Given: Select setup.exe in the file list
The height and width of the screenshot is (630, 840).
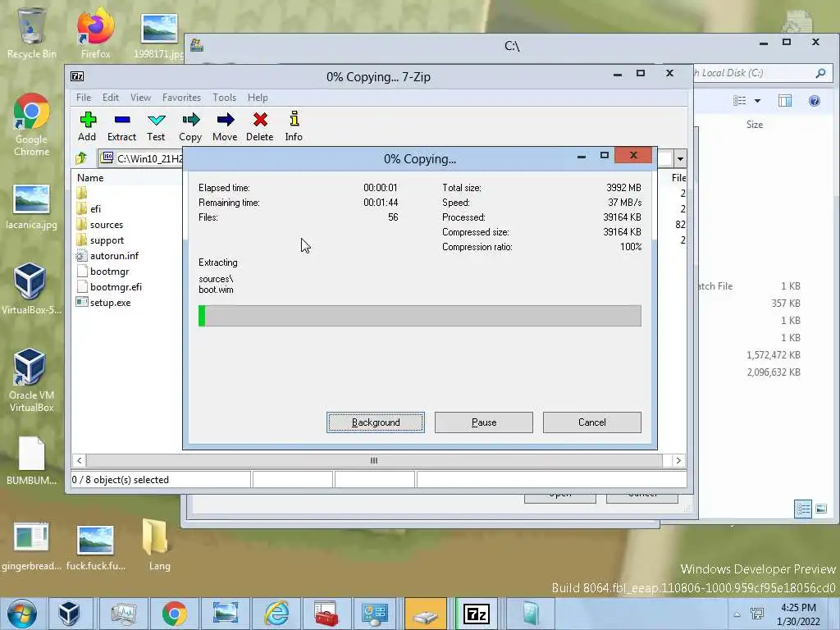Looking at the screenshot, I should point(111,302).
